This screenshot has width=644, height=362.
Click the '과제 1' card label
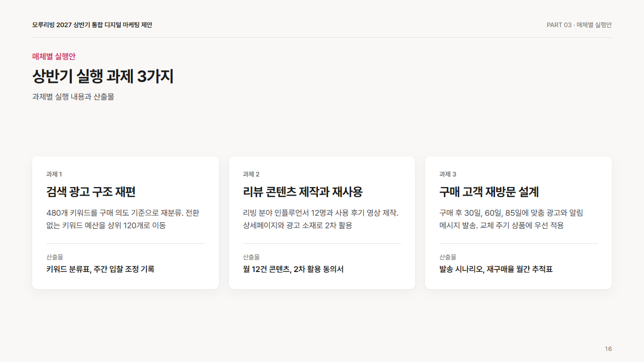point(54,174)
